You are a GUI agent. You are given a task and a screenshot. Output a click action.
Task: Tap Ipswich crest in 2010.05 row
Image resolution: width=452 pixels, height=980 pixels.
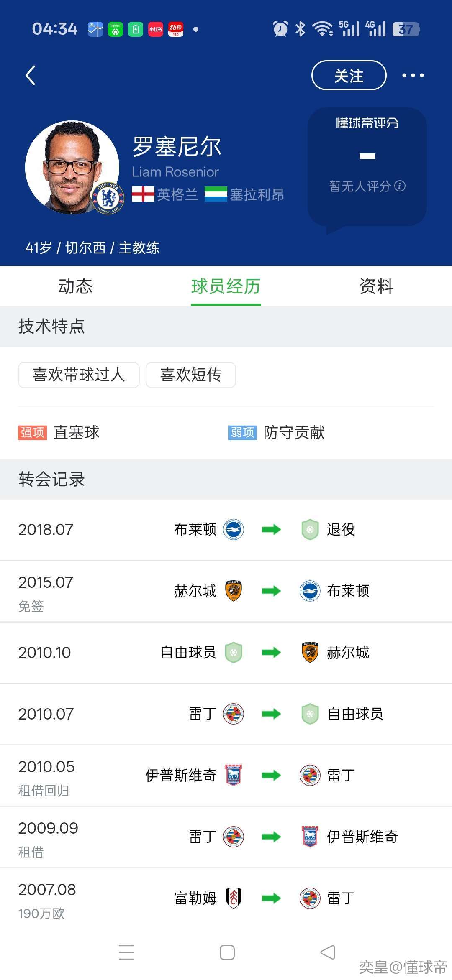click(234, 776)
